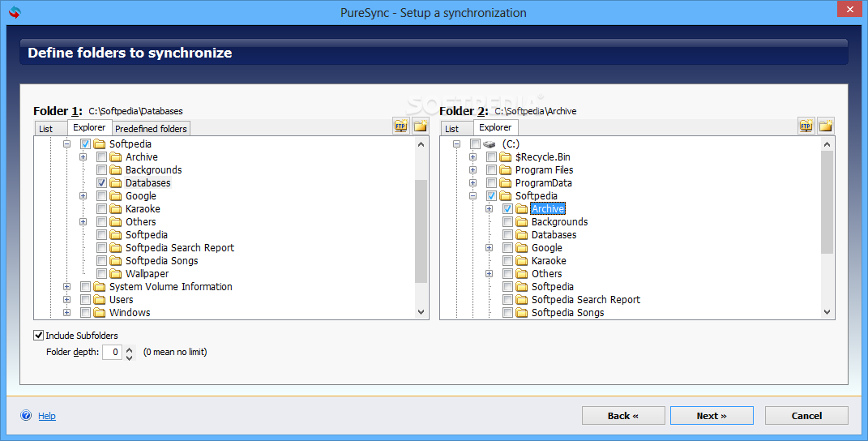
Task: Click the Folder 1 scroll down arrow
Action: pyautogui.click(x=421, y=312)
